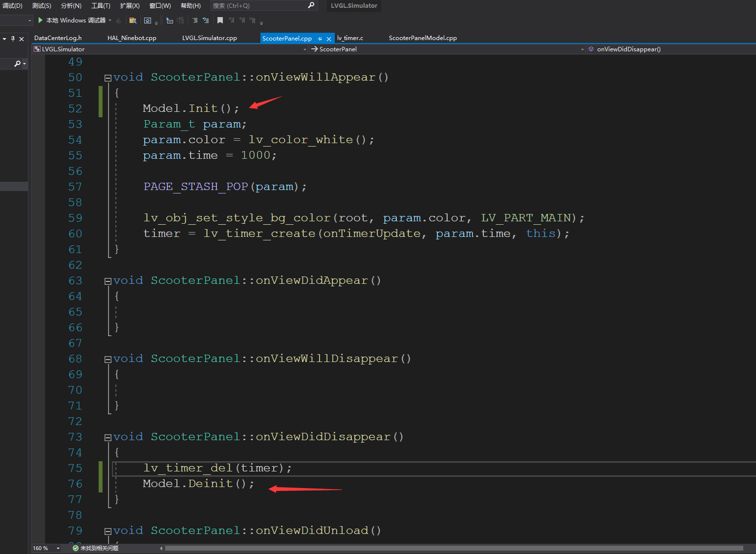Screen dimensions: 756x554
Task: Toggle the pin on the ScooterPanel.cpp tab
Action: point(320,38)
